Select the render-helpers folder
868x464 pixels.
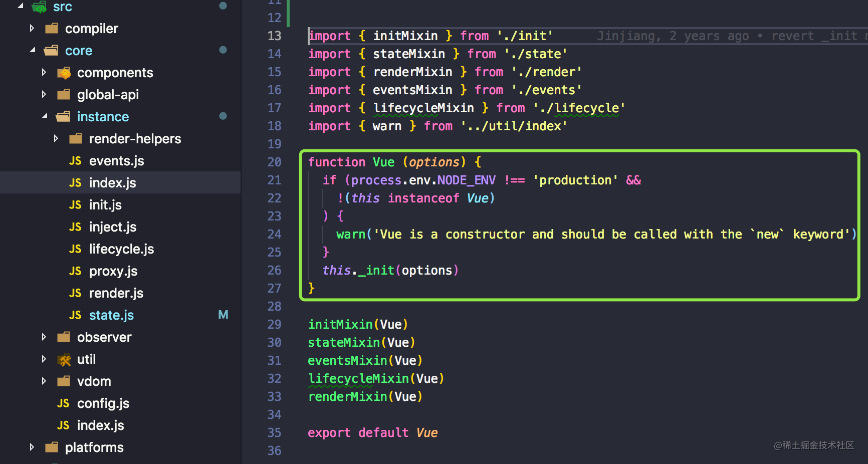[135, 139]
